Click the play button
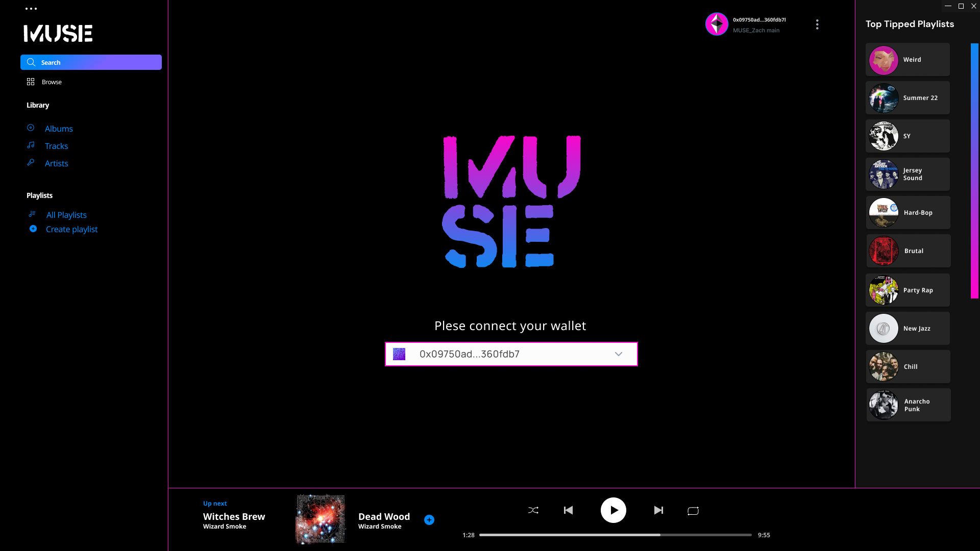The width and height of the screenshot is (980, 551). (613, 510)
